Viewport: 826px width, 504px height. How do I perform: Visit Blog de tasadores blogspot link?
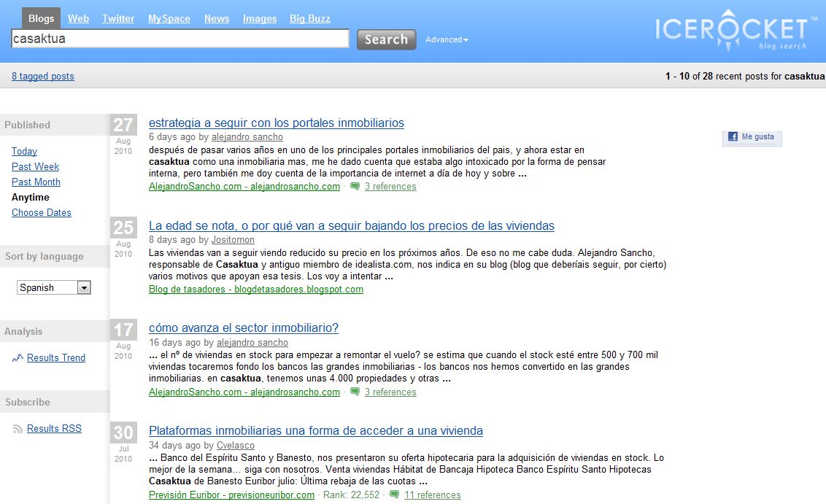[x=256, y=289]
